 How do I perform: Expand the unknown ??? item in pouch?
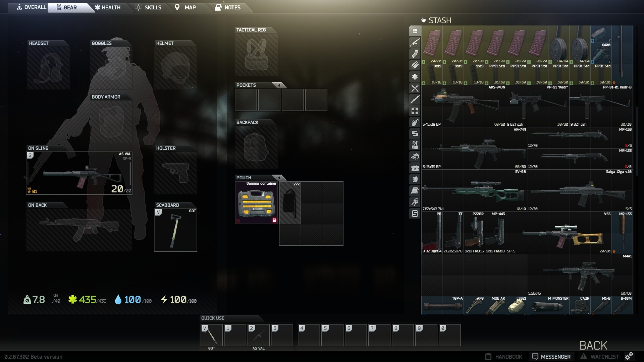290,202
